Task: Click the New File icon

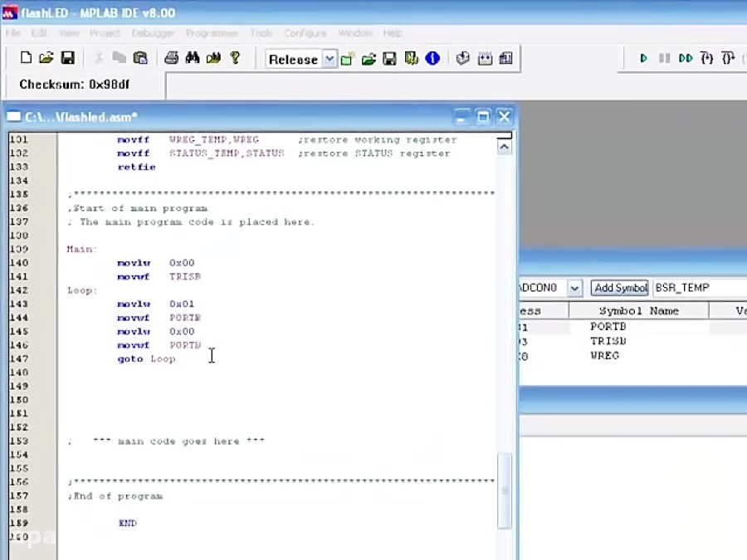Action: [x=26, y=58]
